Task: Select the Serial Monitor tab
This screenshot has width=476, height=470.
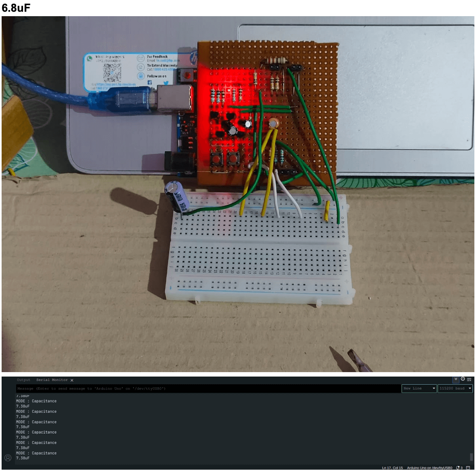Action: point(52,380)
